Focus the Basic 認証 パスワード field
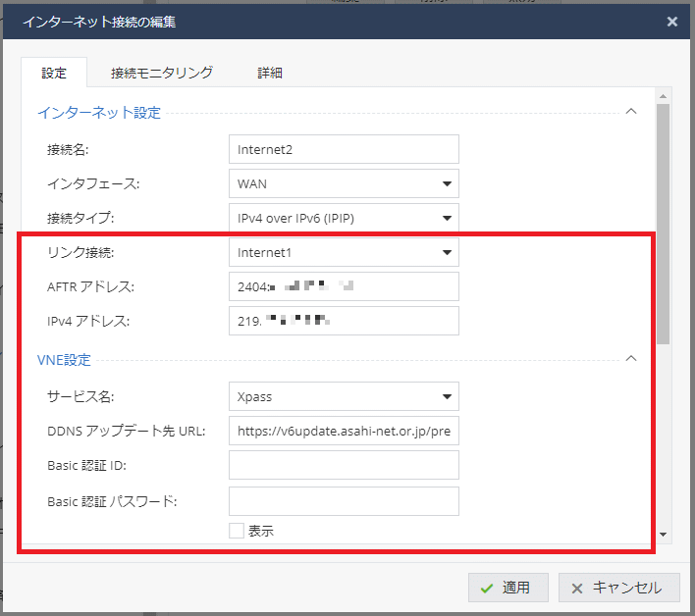The height and width of the screenshot is (616, 695). pos(344,501)
